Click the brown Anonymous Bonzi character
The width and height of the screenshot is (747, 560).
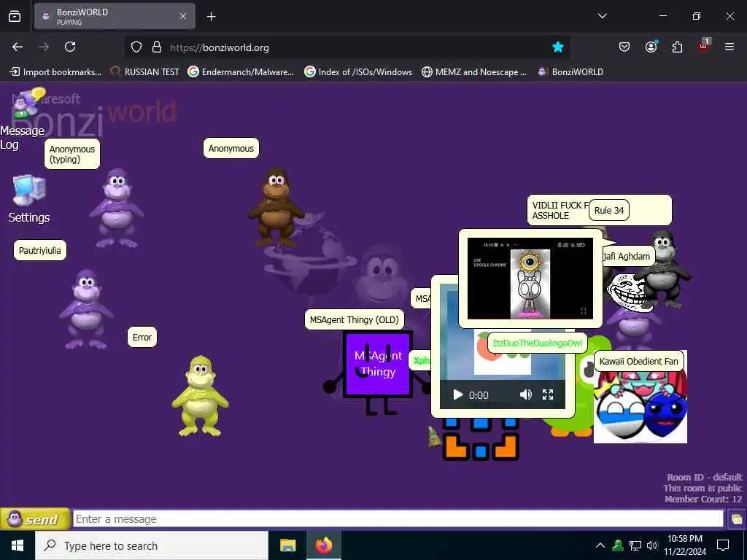[276, 206]
